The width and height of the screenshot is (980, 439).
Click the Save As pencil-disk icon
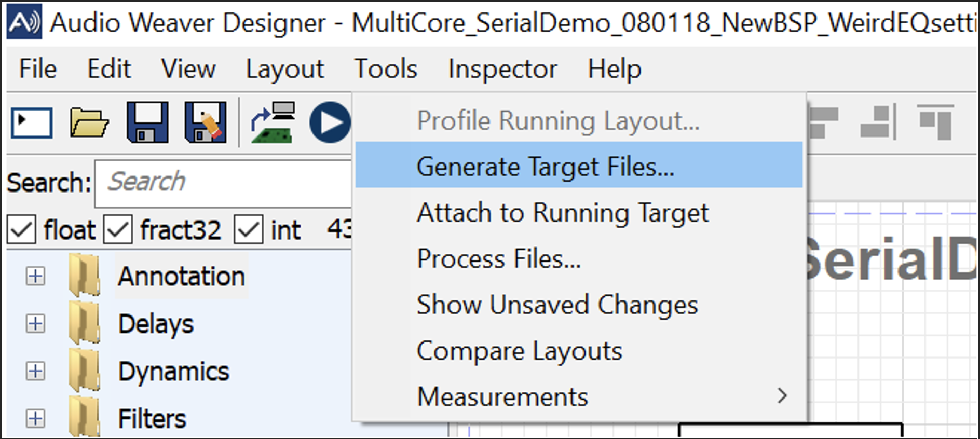click(206, 123)
